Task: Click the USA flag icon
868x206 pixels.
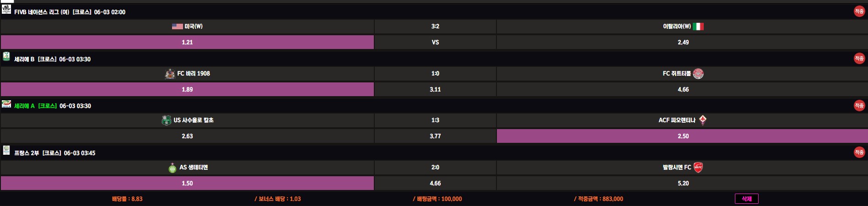Action: click(177, 27)
